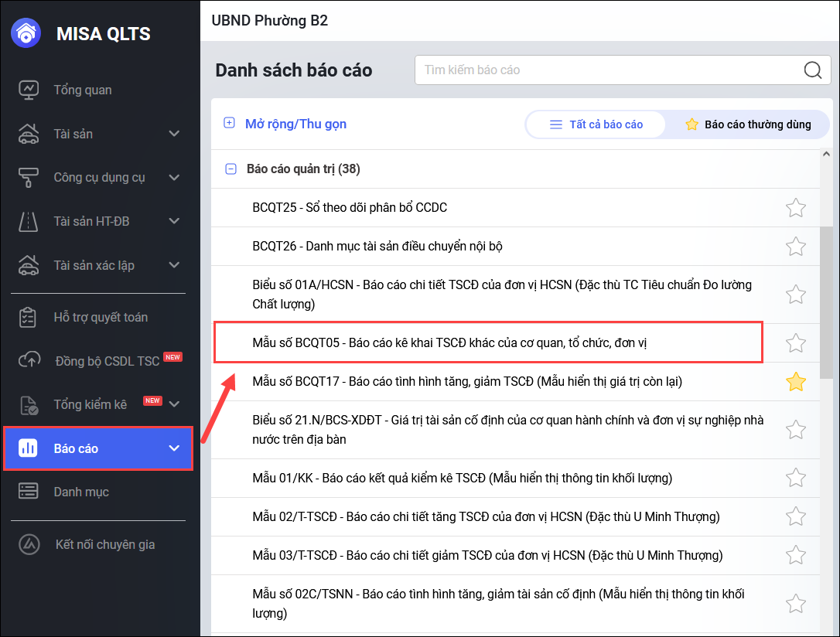Star the Biểu số 21.N/BCS-XDĐT report
This screenshot has width=840, height=637.
(x=796, y=430)
